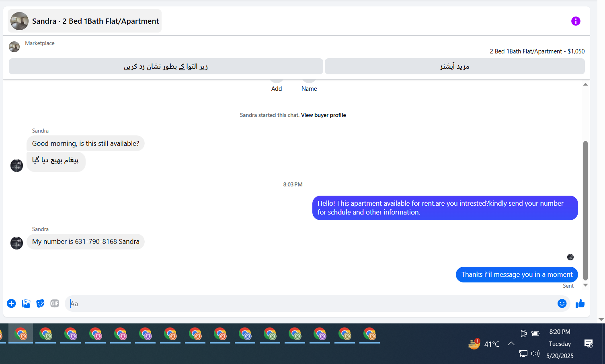Screen dimensions: 605x364
Task: Choose a sticker icon
Action: click(x=40, y=304)
